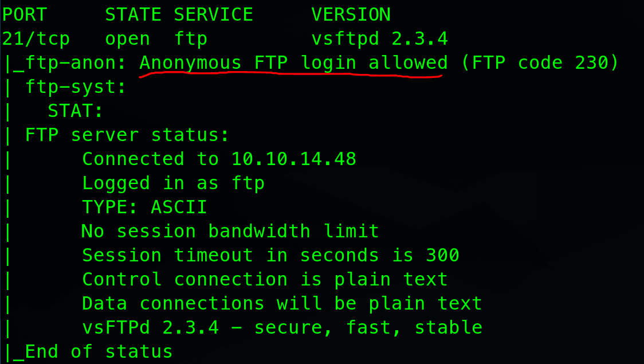Click the SERVICE column header
Screen dimensions: 644x364
(214, 14)
